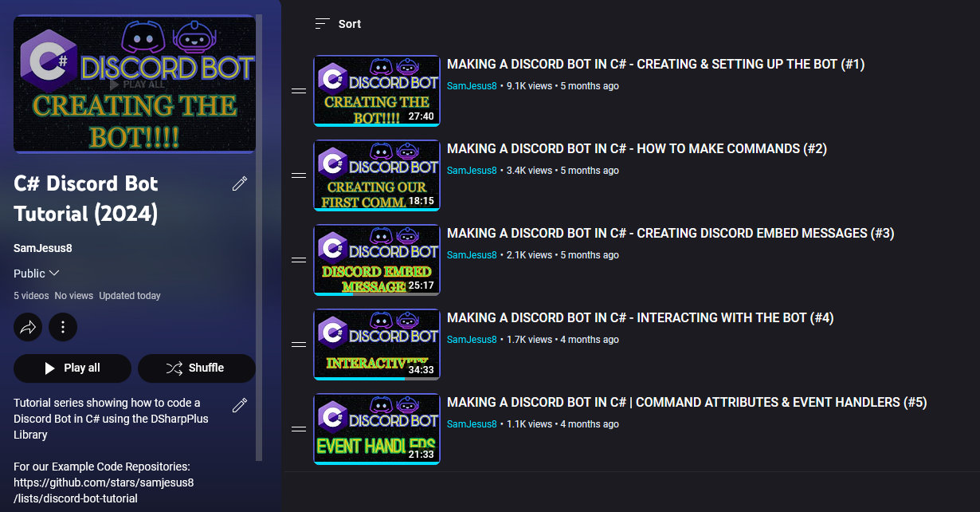Edit playlist title with pencil icon
Screen dimensions: 980x512
[x=239, y=184]
